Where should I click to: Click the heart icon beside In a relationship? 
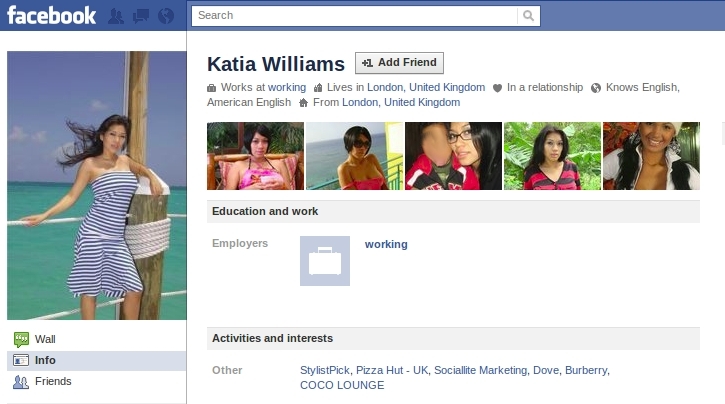tap(498, 88)
